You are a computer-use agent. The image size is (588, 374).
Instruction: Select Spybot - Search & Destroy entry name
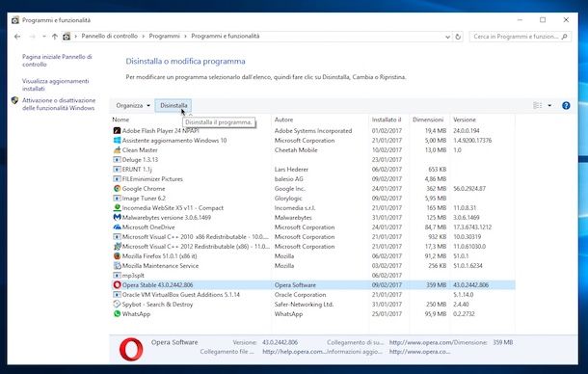point(157,305)
